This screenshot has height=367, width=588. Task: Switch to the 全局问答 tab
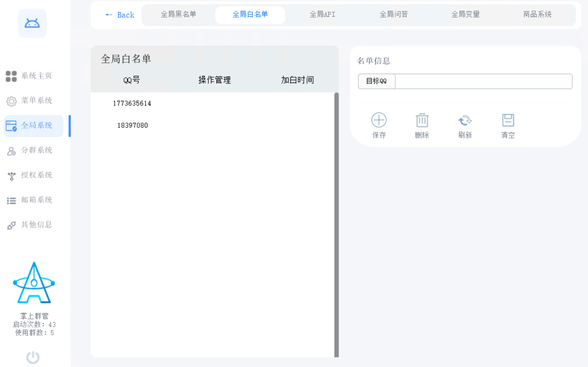point(394,15)
